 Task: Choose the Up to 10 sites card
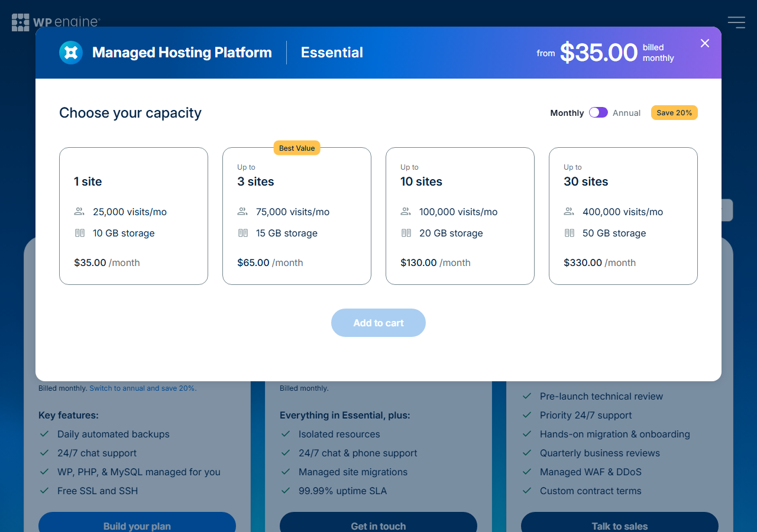point(460,216)
